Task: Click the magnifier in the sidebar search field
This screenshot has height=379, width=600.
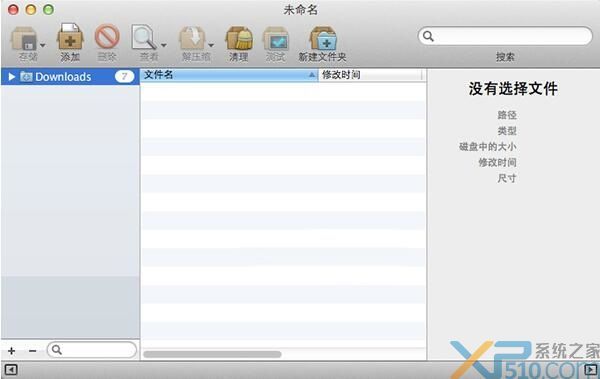Action: [x=57, y=350]
